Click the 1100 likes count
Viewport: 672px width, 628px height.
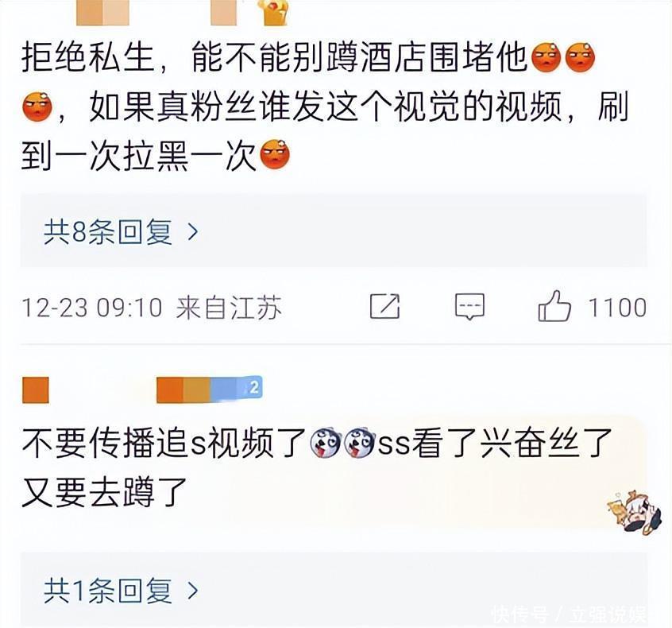click(617, 308)
